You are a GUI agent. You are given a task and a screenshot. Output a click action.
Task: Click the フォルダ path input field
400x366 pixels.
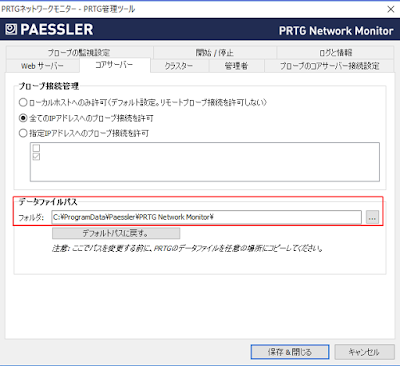[x=206, y=217]
